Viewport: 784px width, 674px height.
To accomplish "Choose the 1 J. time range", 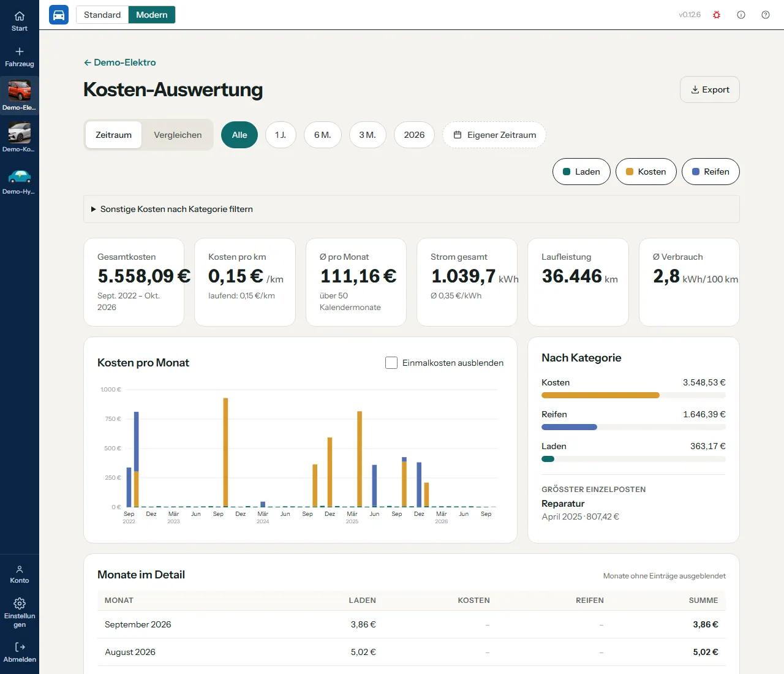I will point(281,135).
